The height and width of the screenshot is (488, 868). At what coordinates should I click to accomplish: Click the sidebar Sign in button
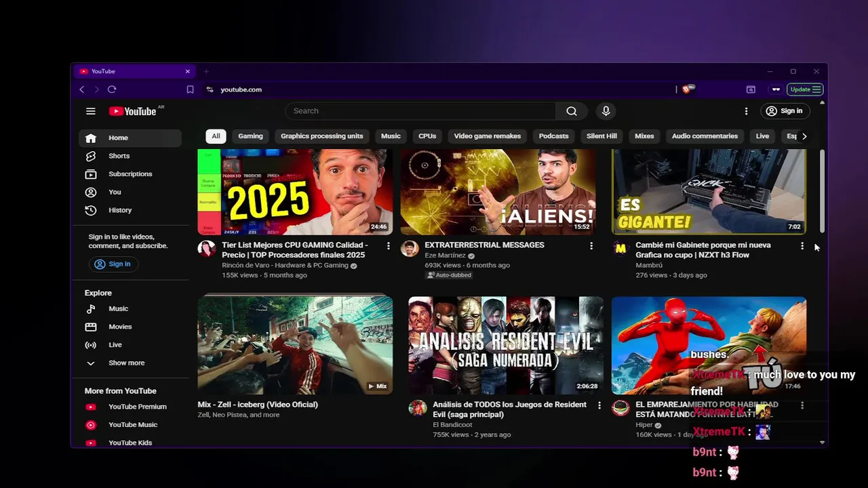click(x=113, y=264)
